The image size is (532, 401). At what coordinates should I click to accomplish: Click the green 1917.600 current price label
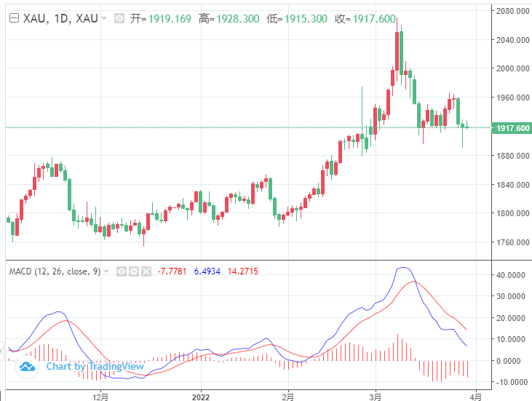(512, 128)
